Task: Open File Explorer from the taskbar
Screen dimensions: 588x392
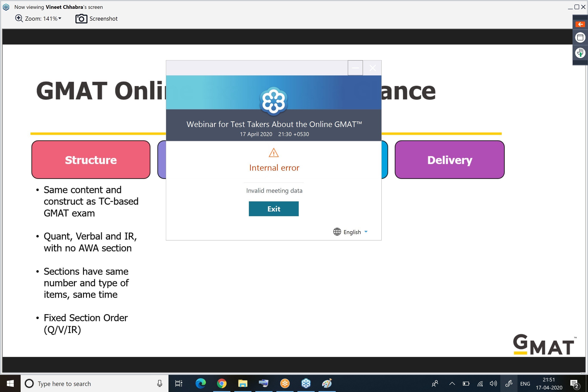Action: point(242,383)
